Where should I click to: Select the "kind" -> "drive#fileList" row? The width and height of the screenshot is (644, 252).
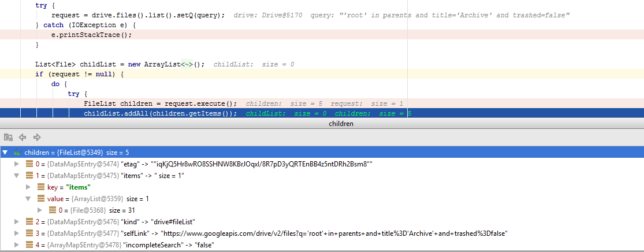click(322, 222)
